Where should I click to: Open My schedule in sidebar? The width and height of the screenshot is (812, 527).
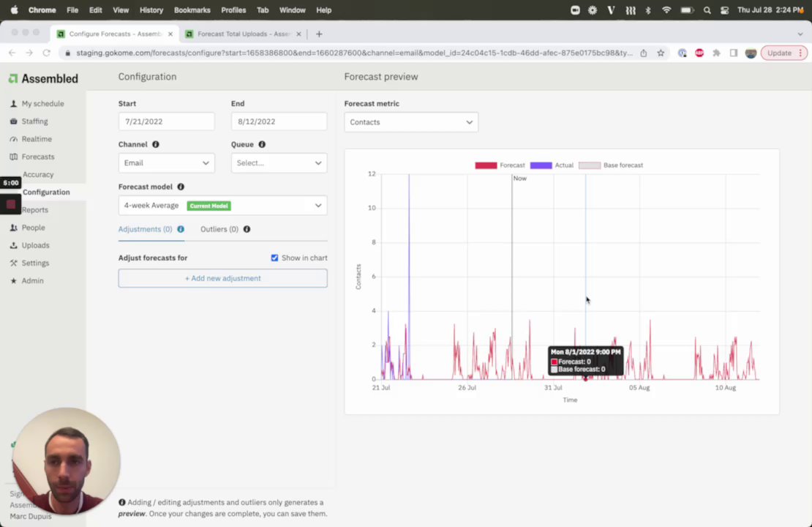pyautogui.click(x=37, y=104)
